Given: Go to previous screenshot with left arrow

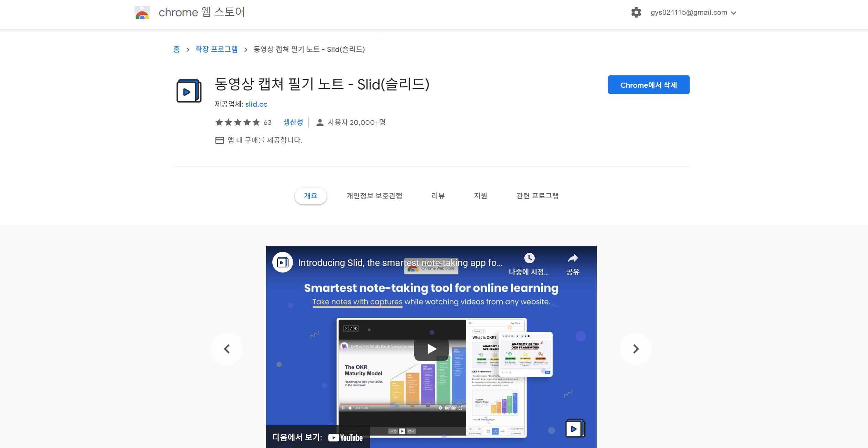Looking at the screenshot, I should [227, 349].
